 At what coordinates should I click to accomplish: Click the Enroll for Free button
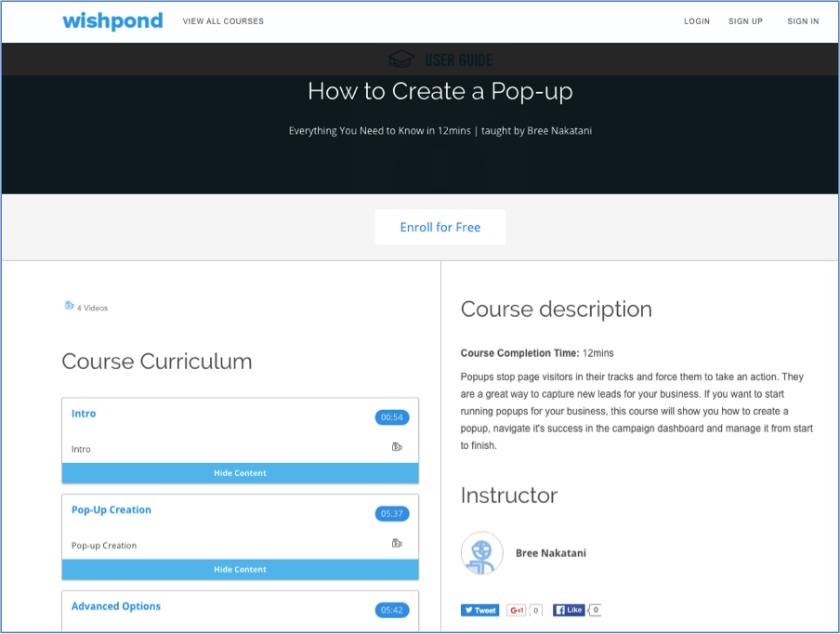click(440, 227)
